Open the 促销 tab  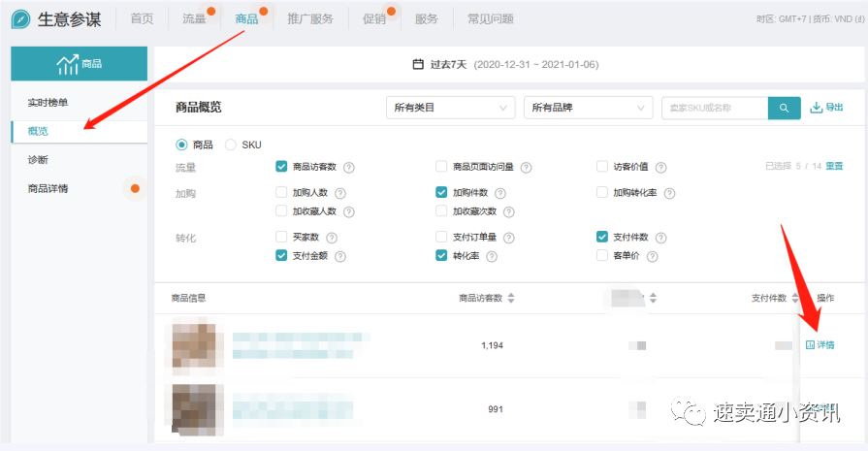tap(374, 18)
